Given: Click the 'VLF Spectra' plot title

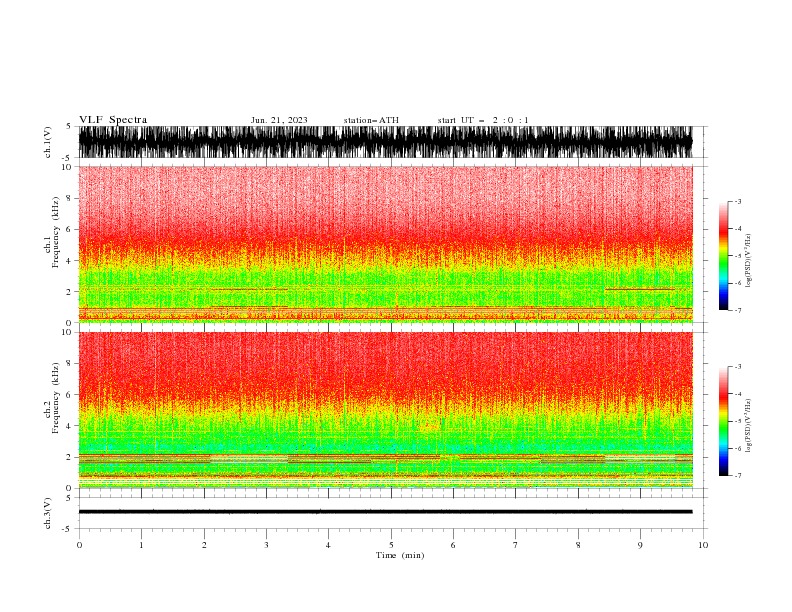Looking at the screenshot, I should (113, 120).
